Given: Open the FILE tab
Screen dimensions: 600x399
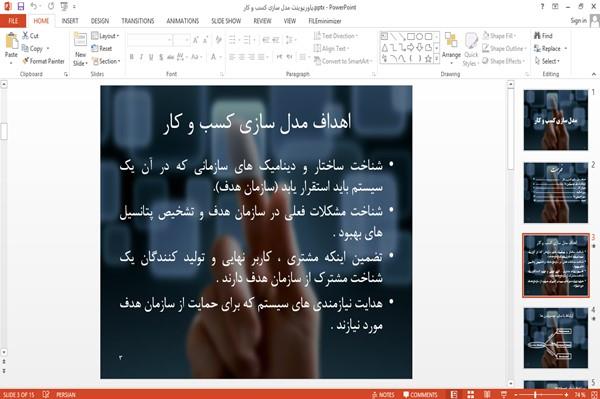Looking at the screenshot, I should (13, 21).
